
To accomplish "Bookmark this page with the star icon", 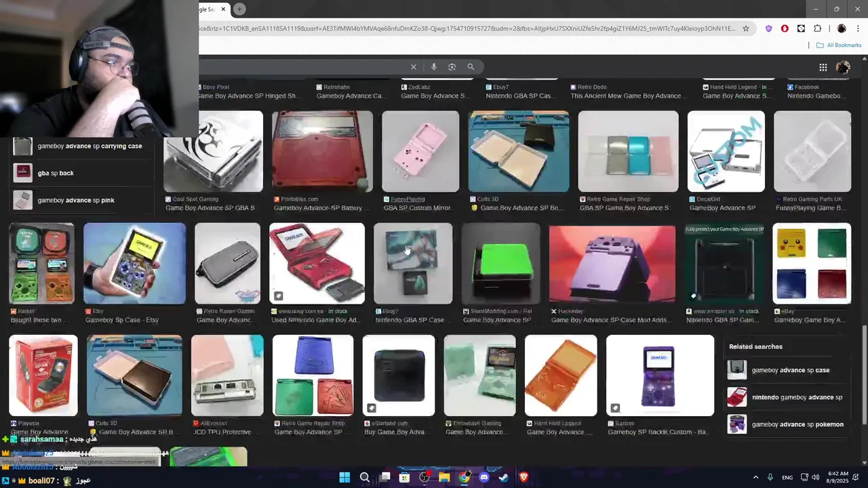I will (x=746, y=28).
